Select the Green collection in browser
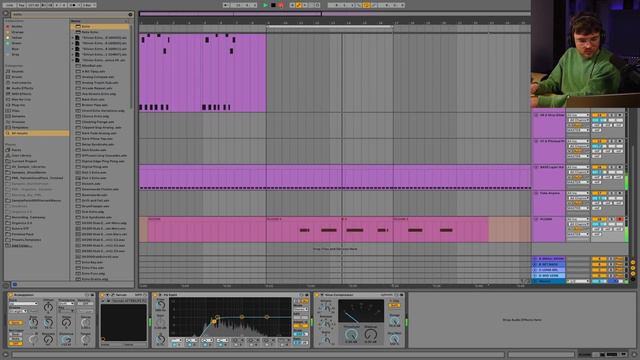 click(x=16, y=43)
